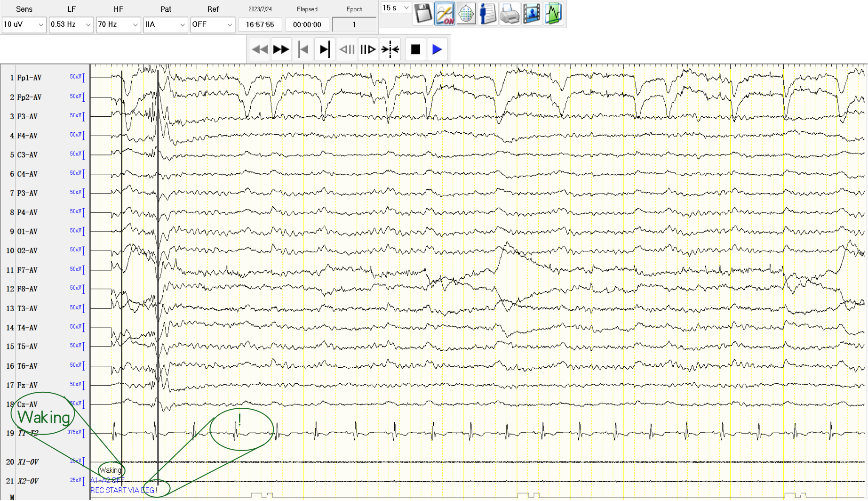This screenshot has width=868, height=501.
Task: Click the Elapsed time field showing 00:00:00
Action: click(307, 24)
